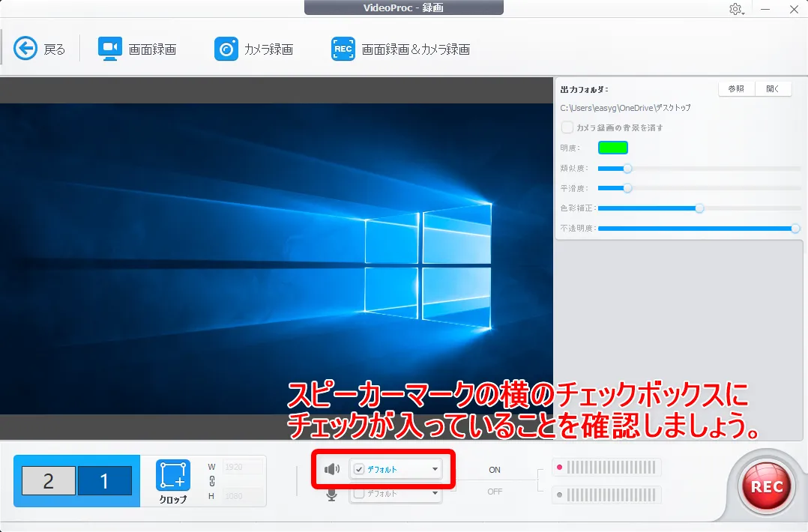
Task: Open the 画面録画 tab label
Action: (153, 49)
